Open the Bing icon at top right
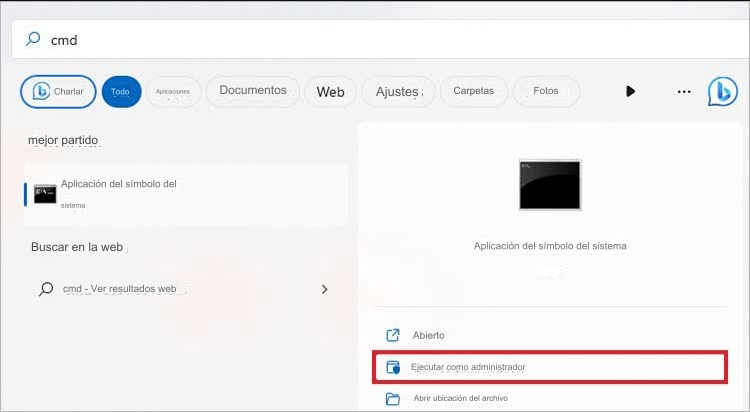Screen dimensions: 750x412 [x=722, y=91]
